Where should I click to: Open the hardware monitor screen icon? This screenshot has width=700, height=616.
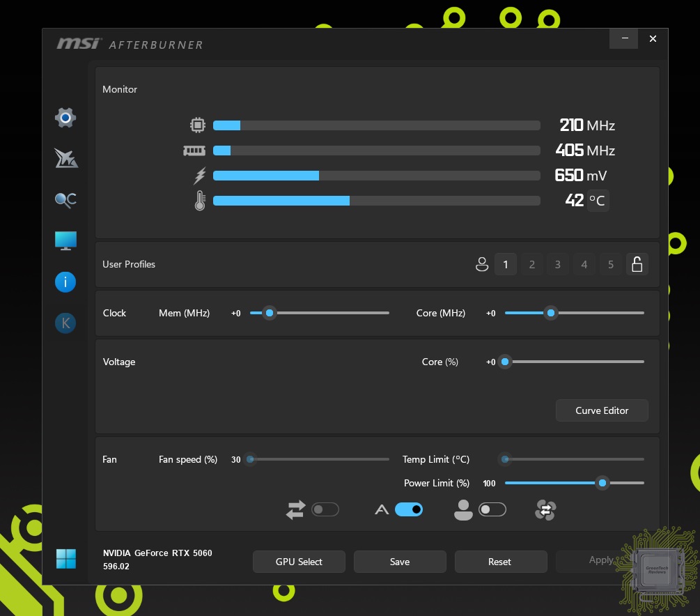[x=65, y=241]
